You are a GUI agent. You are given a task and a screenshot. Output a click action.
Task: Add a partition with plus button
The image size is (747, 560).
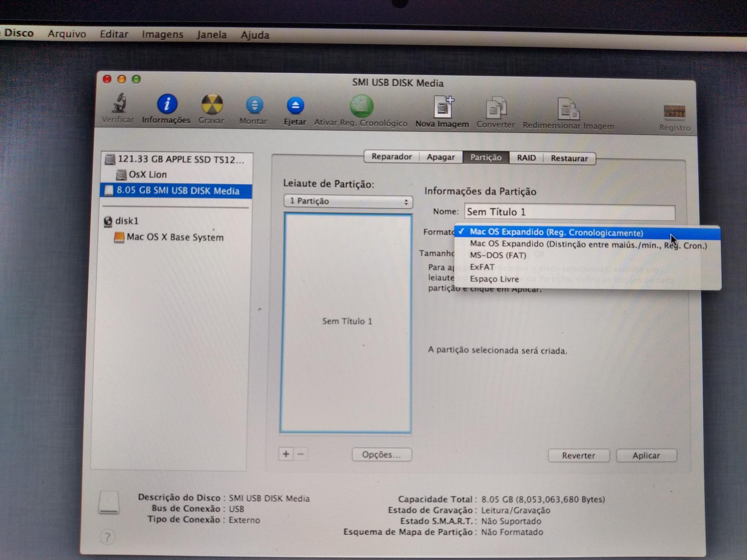point(286,454)
